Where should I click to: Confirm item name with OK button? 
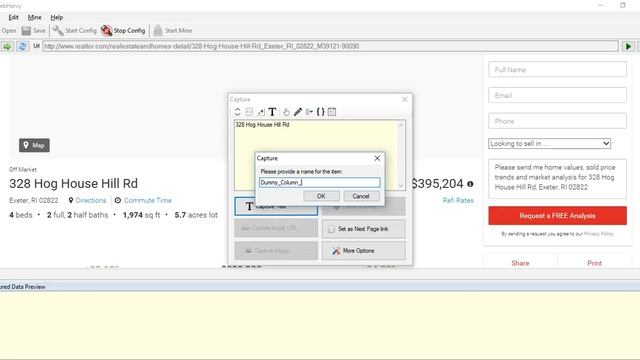321,196
